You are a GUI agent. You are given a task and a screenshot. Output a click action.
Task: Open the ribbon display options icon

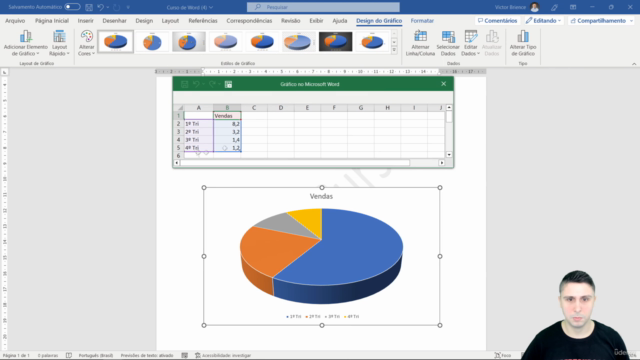[573, 7]
